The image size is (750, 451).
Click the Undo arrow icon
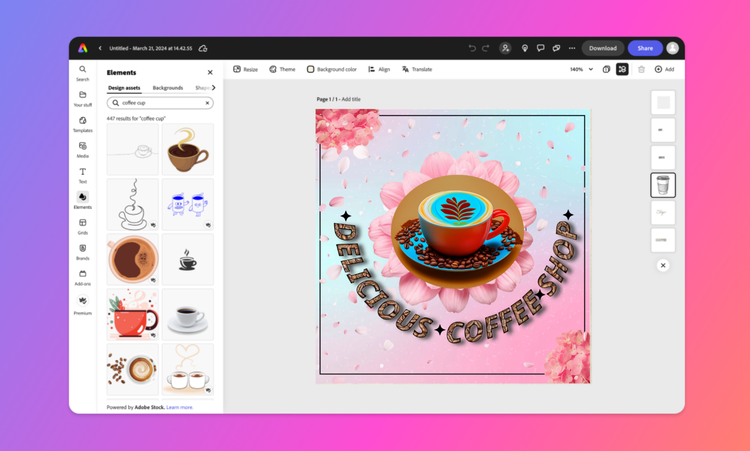click(x=472, y=48)
